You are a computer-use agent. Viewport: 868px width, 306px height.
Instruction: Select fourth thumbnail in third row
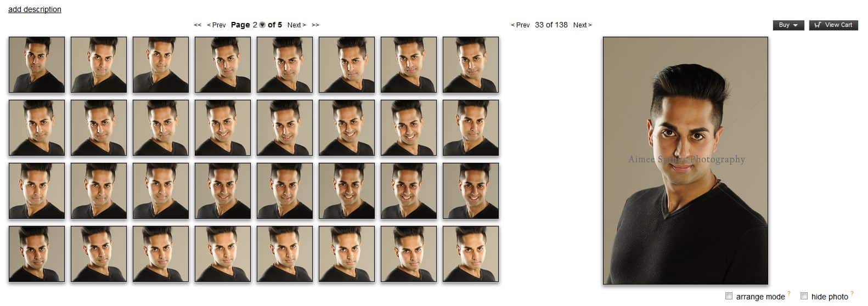point(223,191)
